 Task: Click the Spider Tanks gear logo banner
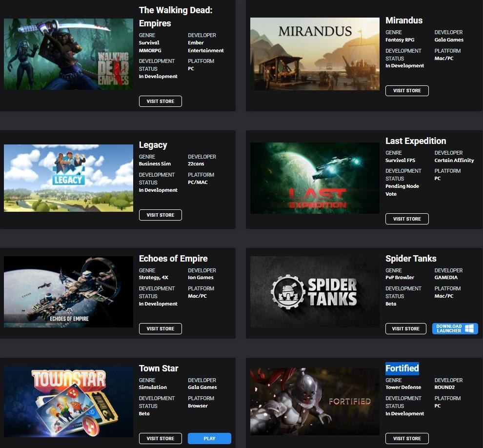click(x=315, y=291)
